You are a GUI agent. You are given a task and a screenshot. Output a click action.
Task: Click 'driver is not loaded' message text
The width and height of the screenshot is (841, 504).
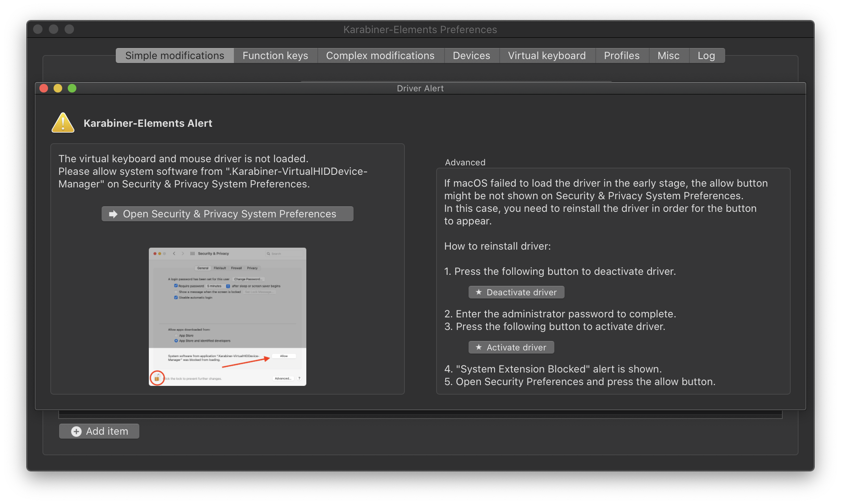(183, 159)
